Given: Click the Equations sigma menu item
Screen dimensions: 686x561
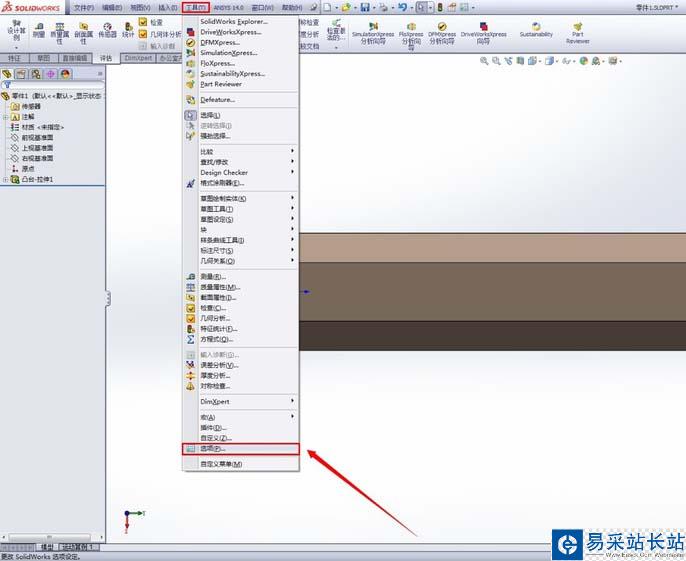Looking at the screenshot, I should (215, 339).
